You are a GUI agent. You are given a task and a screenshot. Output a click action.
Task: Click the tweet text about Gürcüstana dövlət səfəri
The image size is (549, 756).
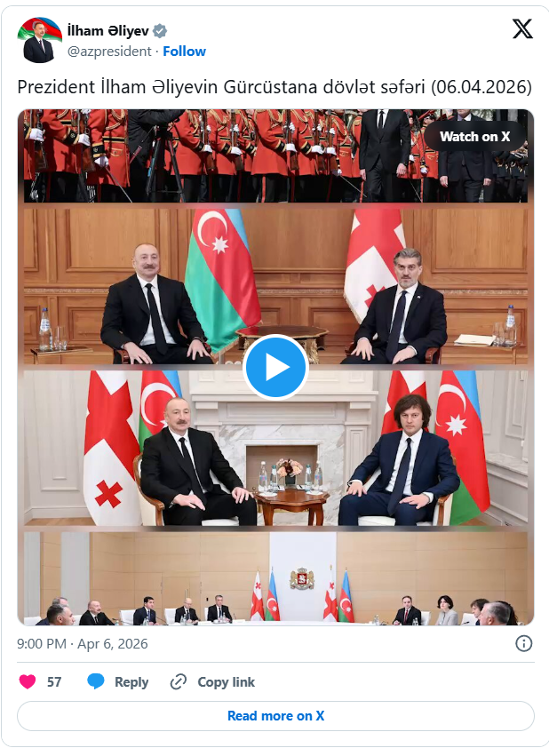pos(274,87)
